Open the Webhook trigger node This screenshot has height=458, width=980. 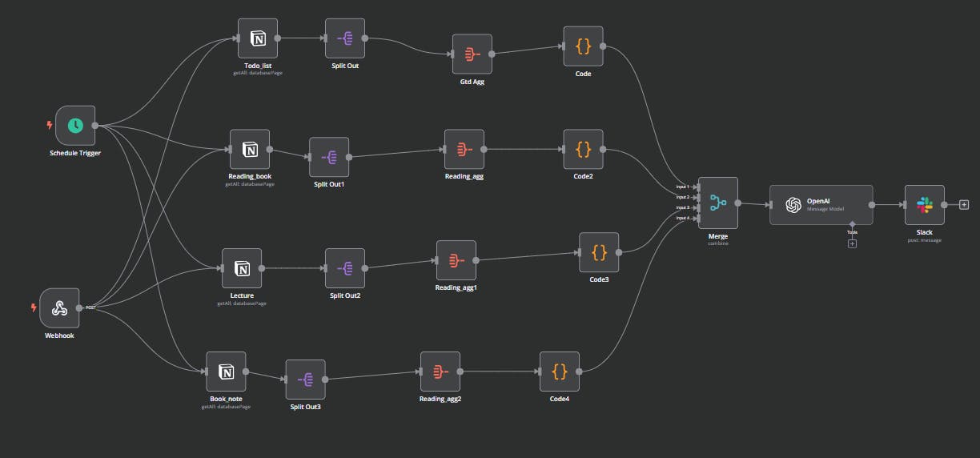click(59, 308)
